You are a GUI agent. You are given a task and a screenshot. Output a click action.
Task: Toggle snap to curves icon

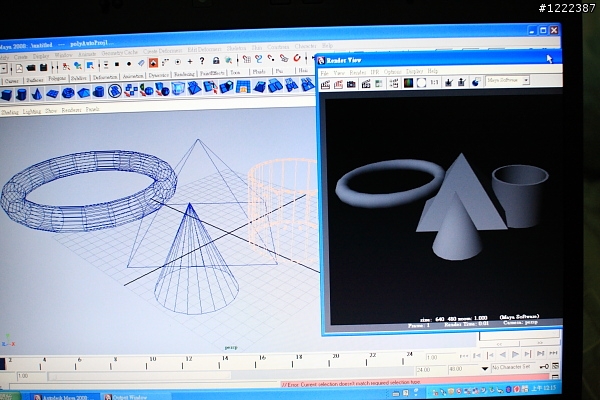tap(259, 59)
